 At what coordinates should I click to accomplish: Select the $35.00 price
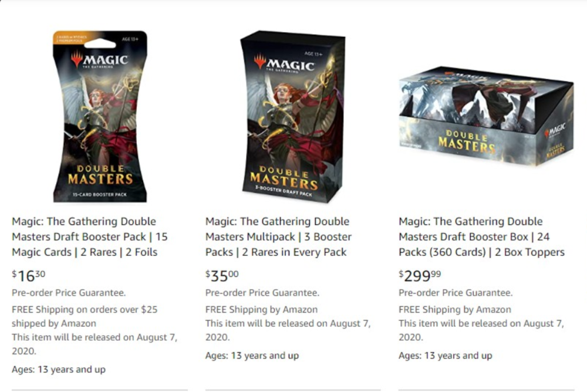(x=222, y=276)
